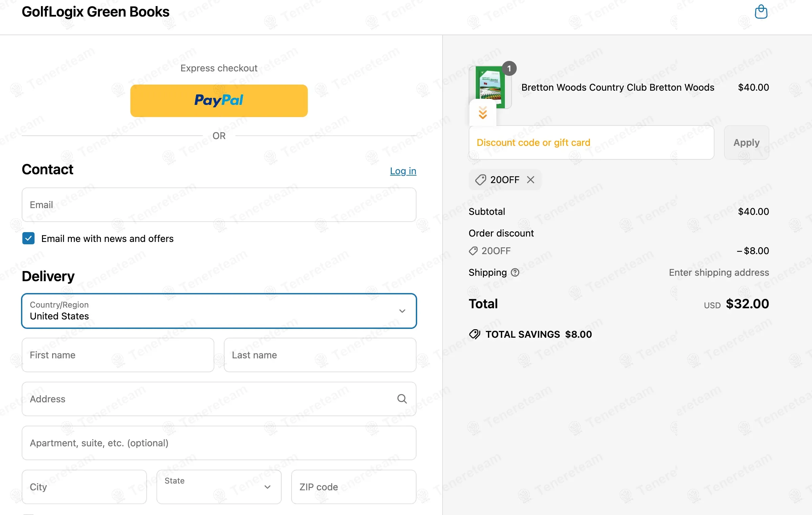Click the chevron arrow in Country/Region field

(x=402, y=311)
